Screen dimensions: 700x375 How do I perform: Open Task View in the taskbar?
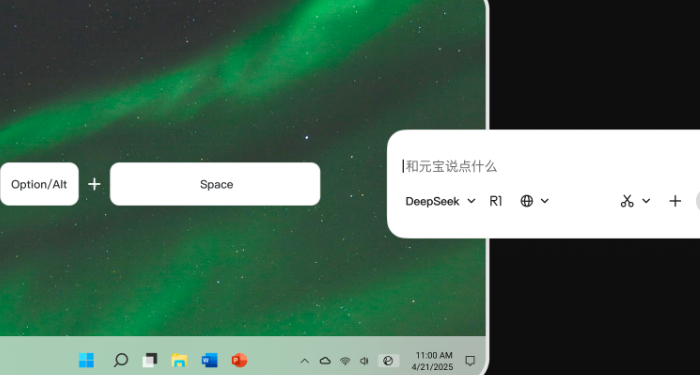click(150, 360)
